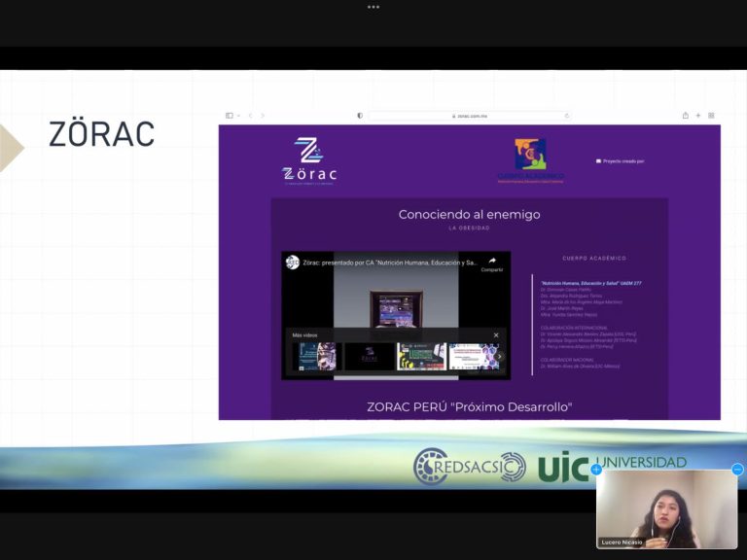Minimize the speaker video with blue minus
This screenshot has height=560, width=747.
(x=737, y=470)
